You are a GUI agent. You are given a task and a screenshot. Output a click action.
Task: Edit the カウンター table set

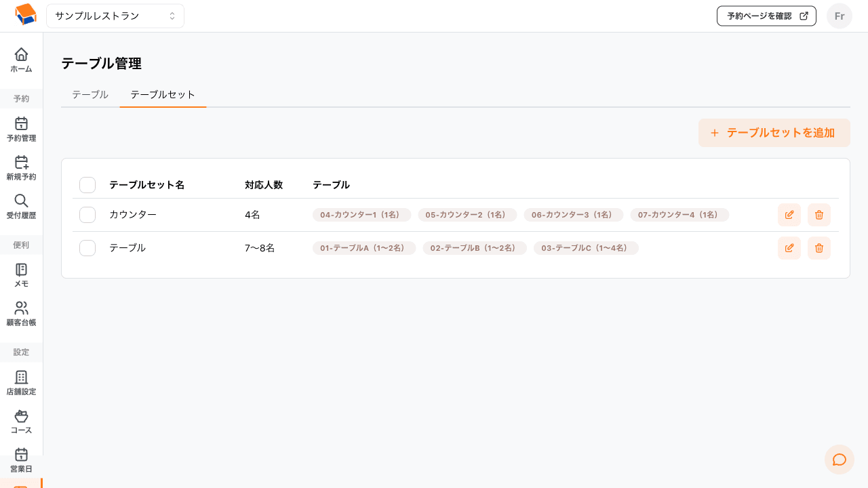(789, 215)
